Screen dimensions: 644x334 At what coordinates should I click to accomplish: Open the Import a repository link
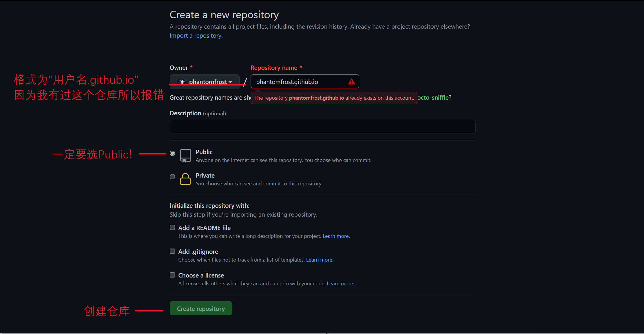coord(196,36)
